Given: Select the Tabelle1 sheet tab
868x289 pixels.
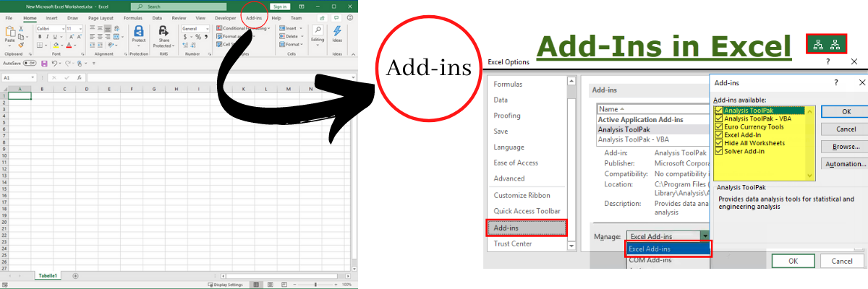Looking at the screenshot, I should pyautogui.click(x=48, y=276).
